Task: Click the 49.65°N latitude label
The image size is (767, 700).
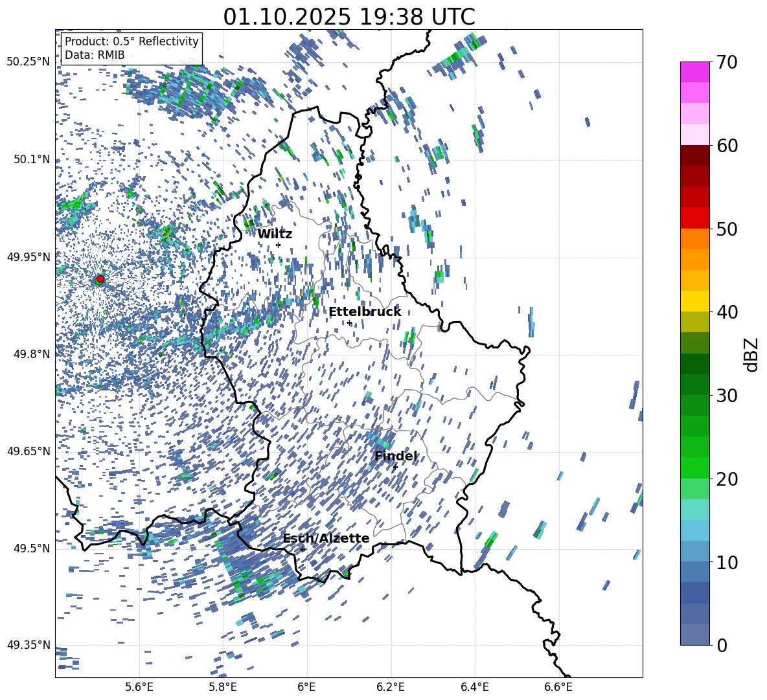Action: pyautogui.click(x=29, y=451)
